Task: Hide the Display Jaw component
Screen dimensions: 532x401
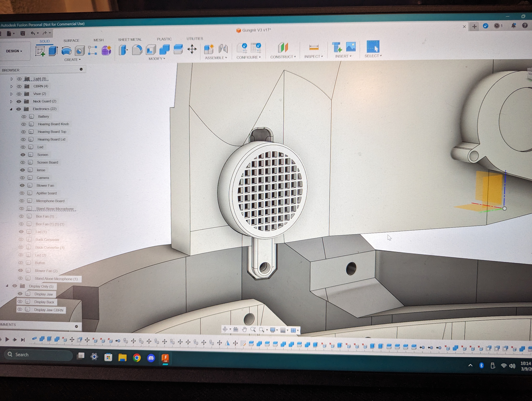Action: [20, 294]
